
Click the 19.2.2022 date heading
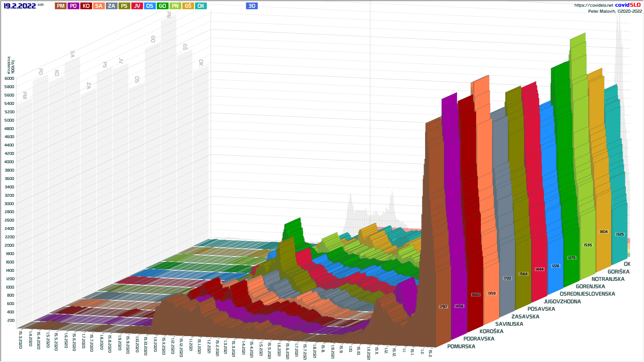[x=19, y=6]
